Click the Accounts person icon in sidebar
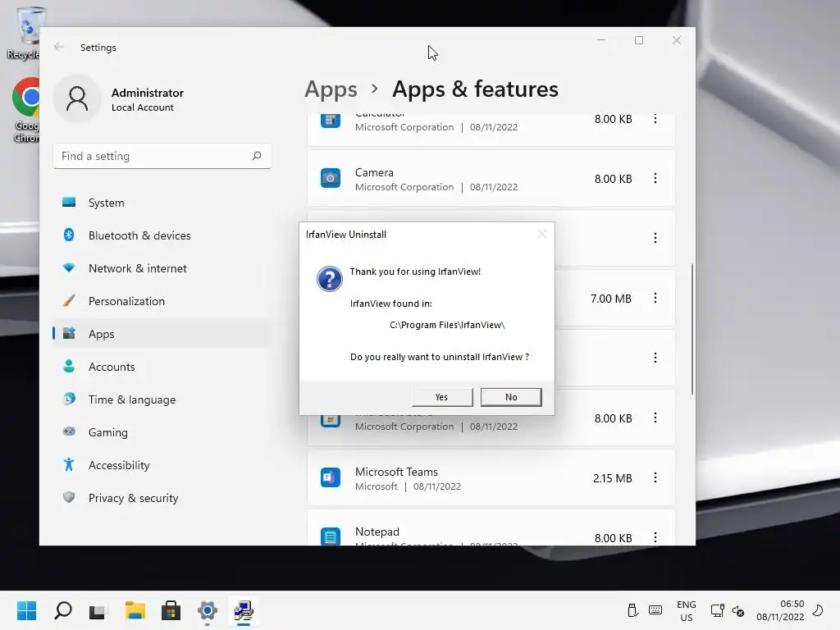The height and width of the screenshot is (630, 840). [69, 366]
